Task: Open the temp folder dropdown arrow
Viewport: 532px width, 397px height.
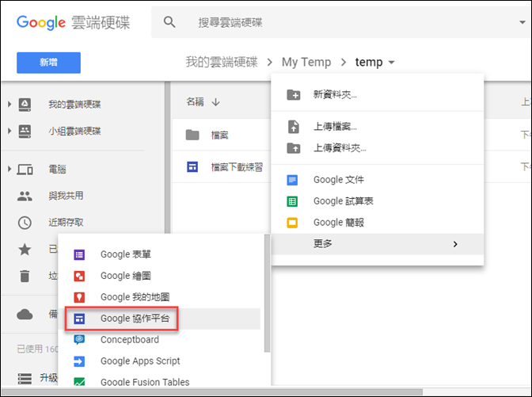Action: pos(391,63)
